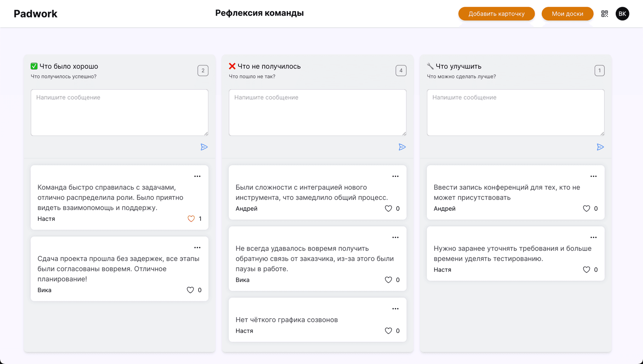Focus message field in 'Что улучшить' column
The width and height of the screenshot is (643, 364).
click(515, 113)
